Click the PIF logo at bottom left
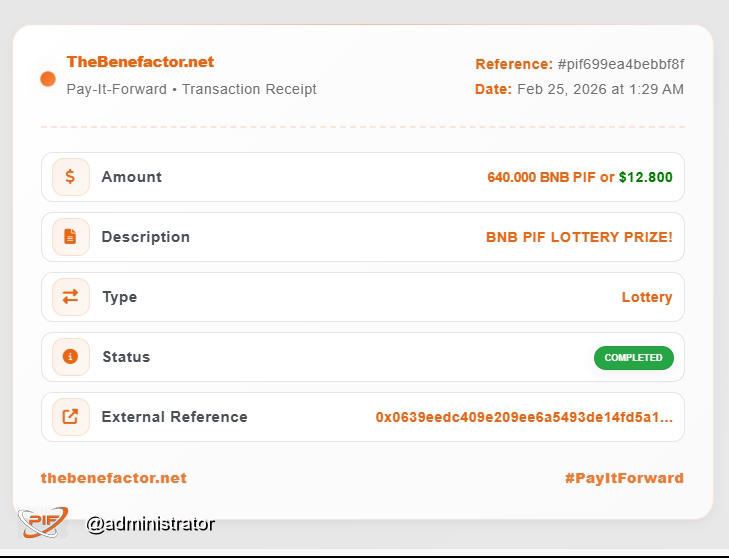The height and width of the screenshot is (558, 729). pyautogui.click(x=43, y=522)
